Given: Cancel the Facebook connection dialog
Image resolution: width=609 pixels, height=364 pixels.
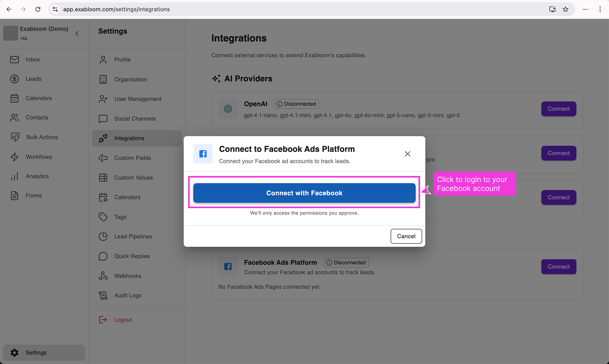Looking at the screenshot, I should point(406,236).
